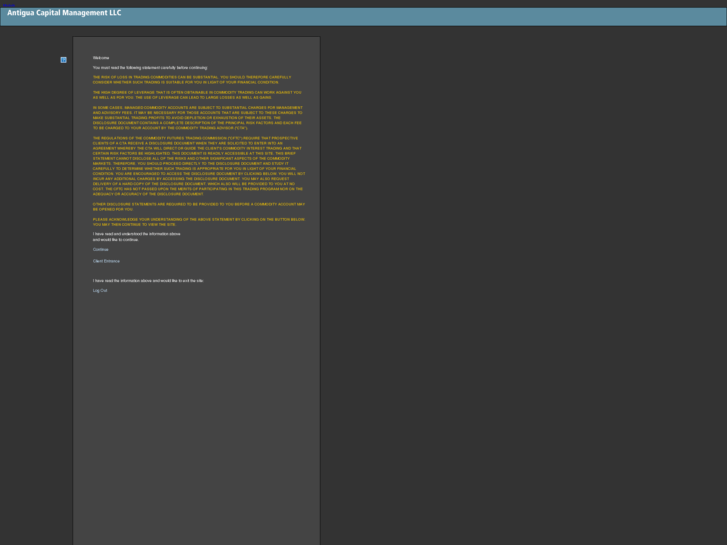Click the 'You must read the following statement' line

click(150, 67)
